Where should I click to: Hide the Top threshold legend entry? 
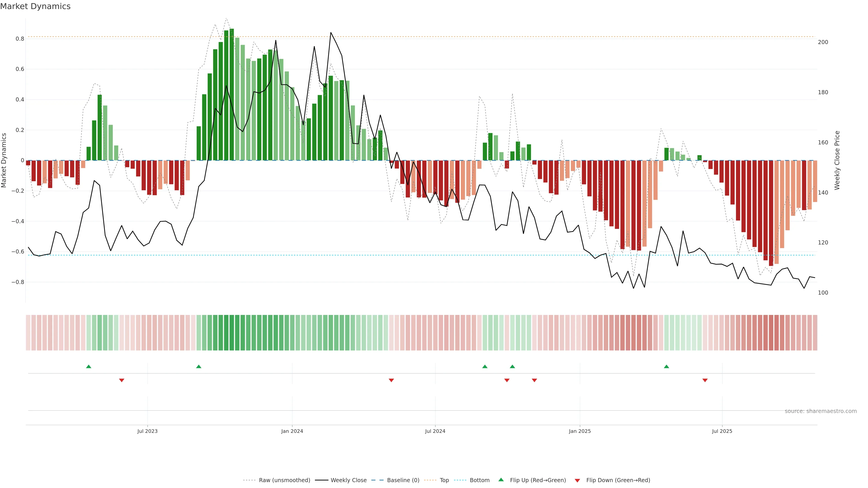click(x=444, y=480)
